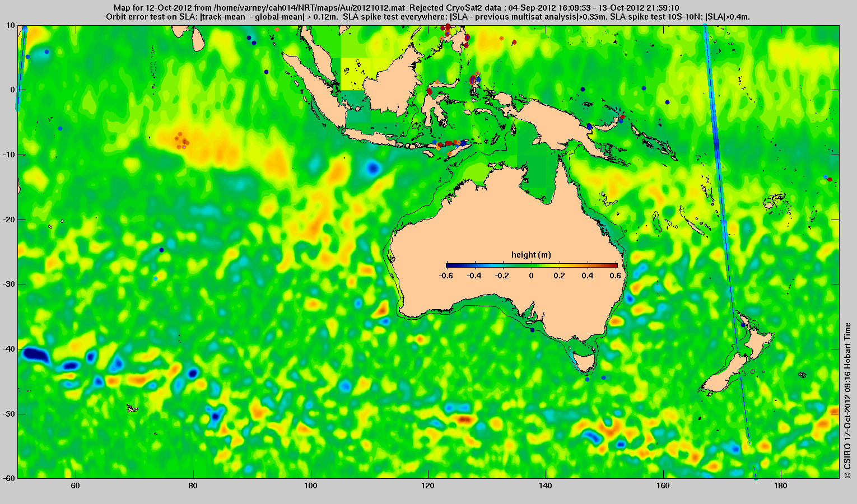Image resolution: width=857 pixels, height=504 pixels.
Task: Click the "Orbit error test on SLA" subtitle line
Action: tap(428, 17)
